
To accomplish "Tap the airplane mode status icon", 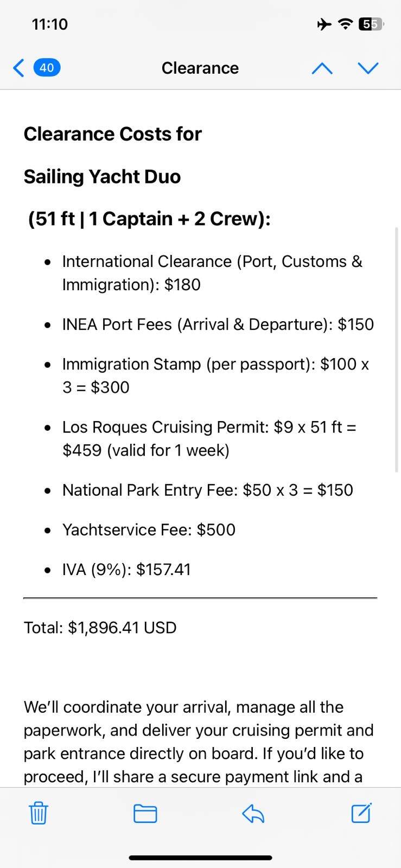I will 324,24.
